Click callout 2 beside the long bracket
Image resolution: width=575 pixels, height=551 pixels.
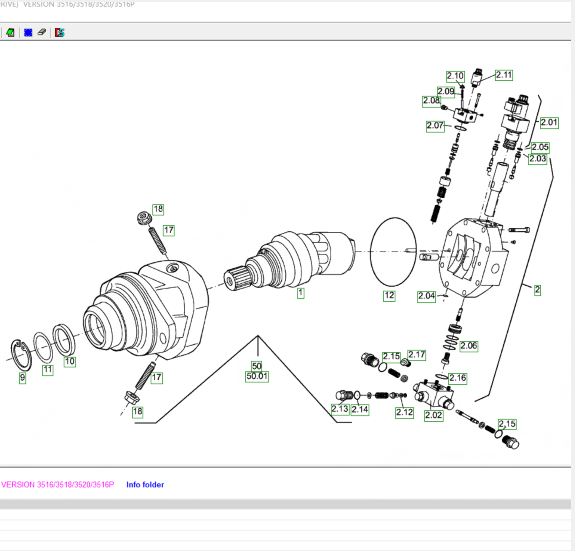click(x=537, y=290)
